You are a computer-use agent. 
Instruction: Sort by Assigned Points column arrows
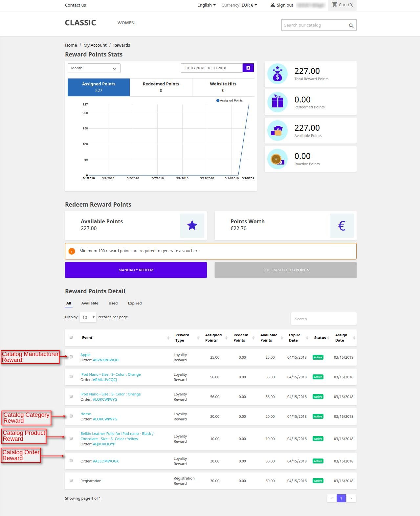[226, 338]
